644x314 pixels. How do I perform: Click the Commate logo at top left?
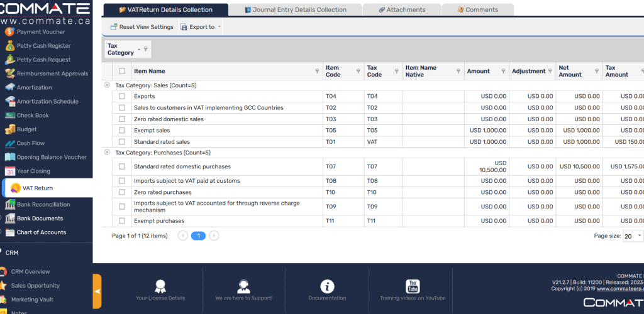45,13
